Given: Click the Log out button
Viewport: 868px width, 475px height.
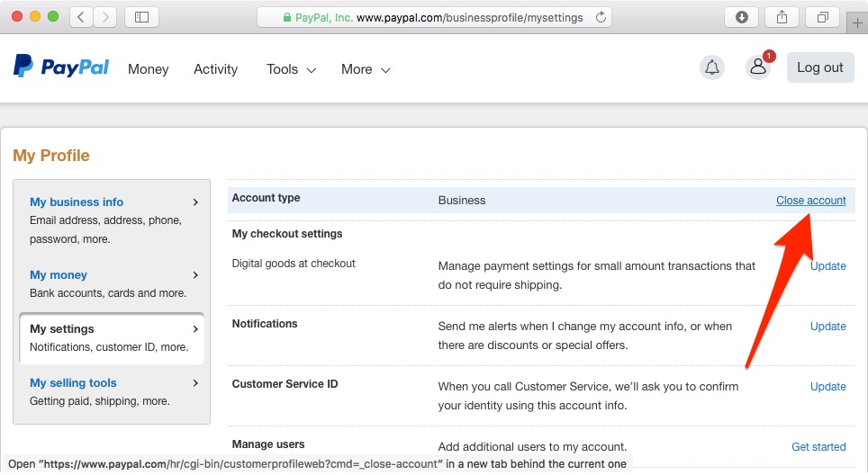Looking at the screenshot, I should click(x=820, y=67).
